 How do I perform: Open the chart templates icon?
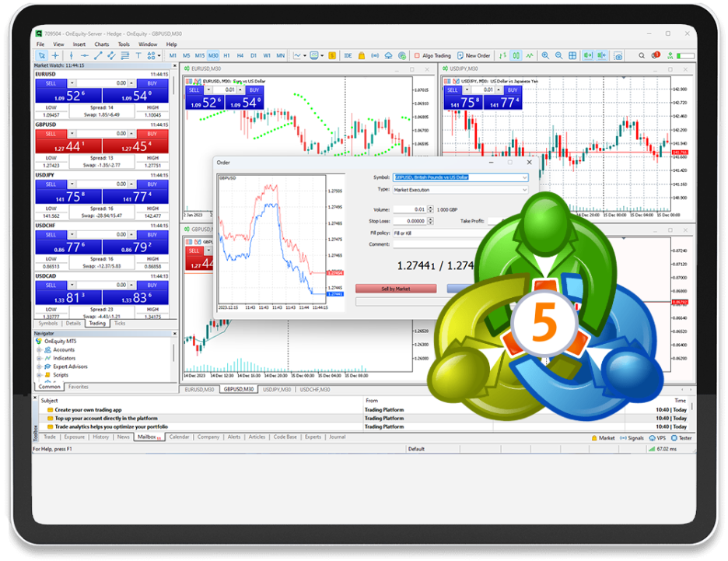tap(314, 56)
